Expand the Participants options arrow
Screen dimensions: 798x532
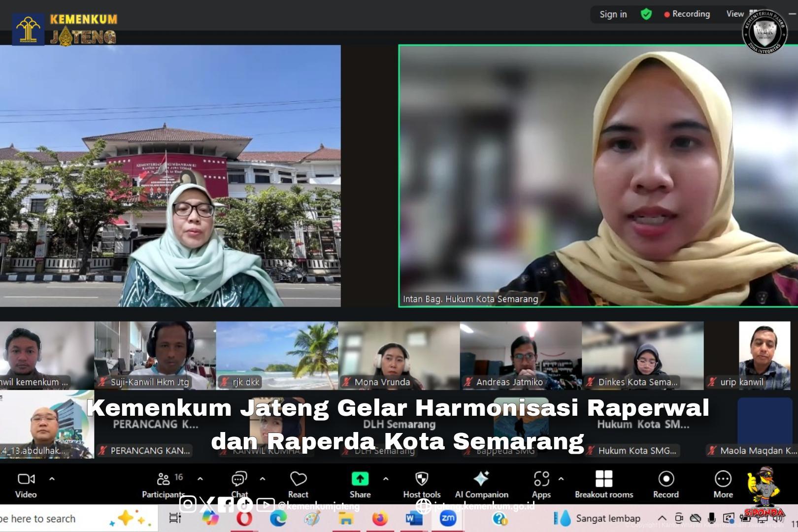(x=200, y=478)
